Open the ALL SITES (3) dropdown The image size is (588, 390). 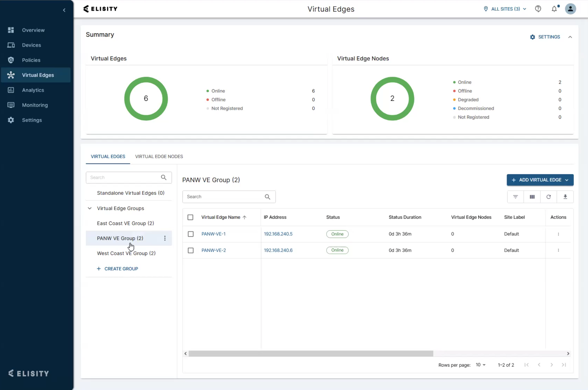[x=505, y=9]
